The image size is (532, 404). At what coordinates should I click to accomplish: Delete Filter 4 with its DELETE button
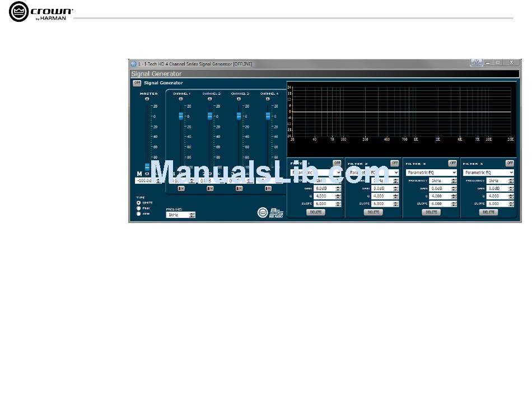coord(488,212)
